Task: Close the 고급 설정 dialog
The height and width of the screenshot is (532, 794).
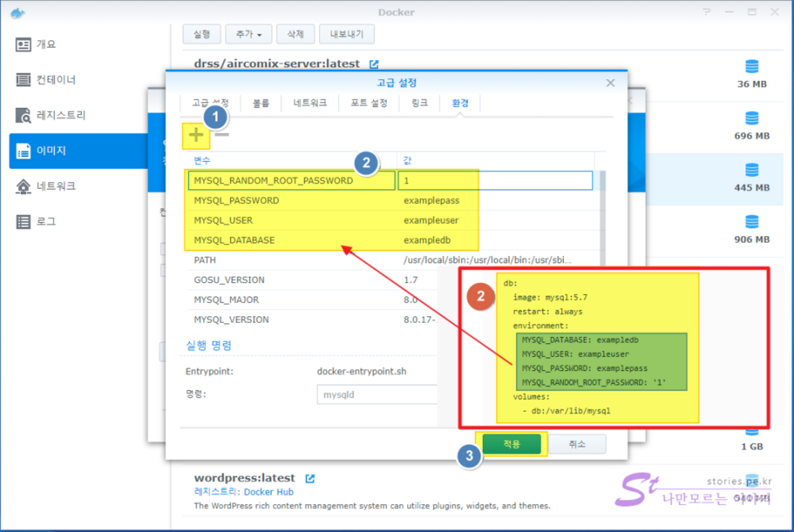Action: [x=610, y=83]
